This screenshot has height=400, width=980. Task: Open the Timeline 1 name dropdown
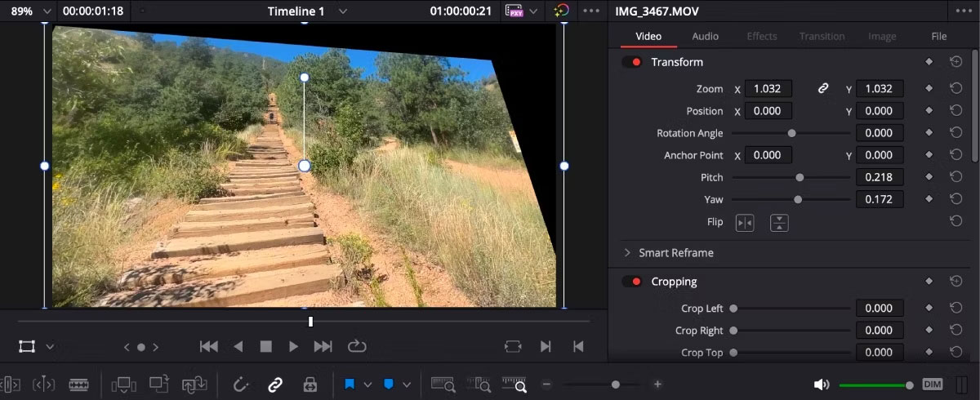pyautogui.click(x=343, y=11)
